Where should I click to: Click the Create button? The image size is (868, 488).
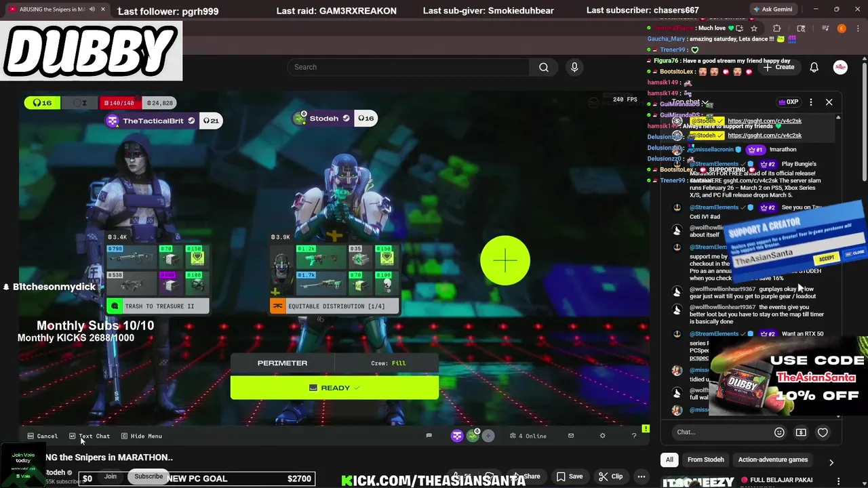tap(778, 67)
